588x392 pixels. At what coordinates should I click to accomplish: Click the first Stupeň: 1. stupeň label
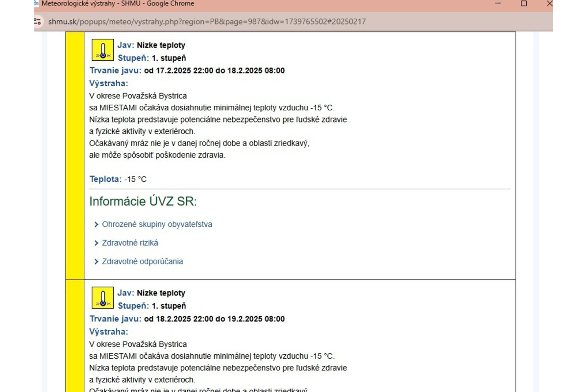point(152,58)
